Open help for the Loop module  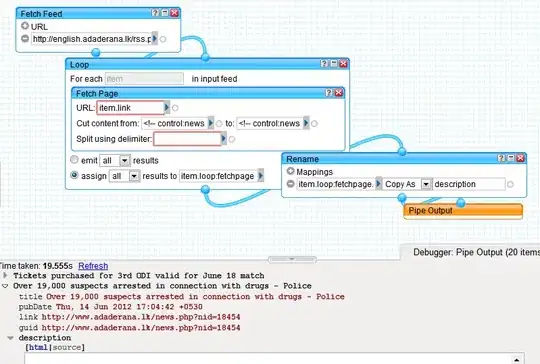click(324, 64)
